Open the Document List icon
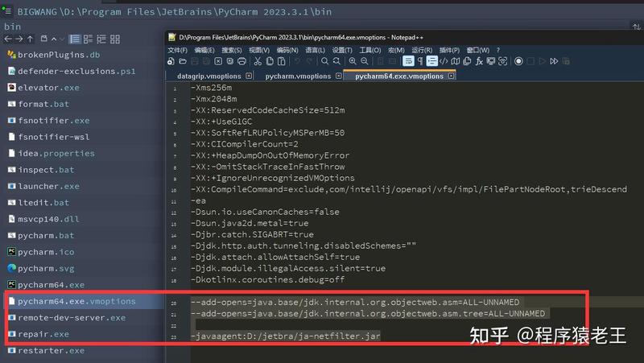This screenshot has width=644, height=363. pyautogui.click(x=467, y=61)
